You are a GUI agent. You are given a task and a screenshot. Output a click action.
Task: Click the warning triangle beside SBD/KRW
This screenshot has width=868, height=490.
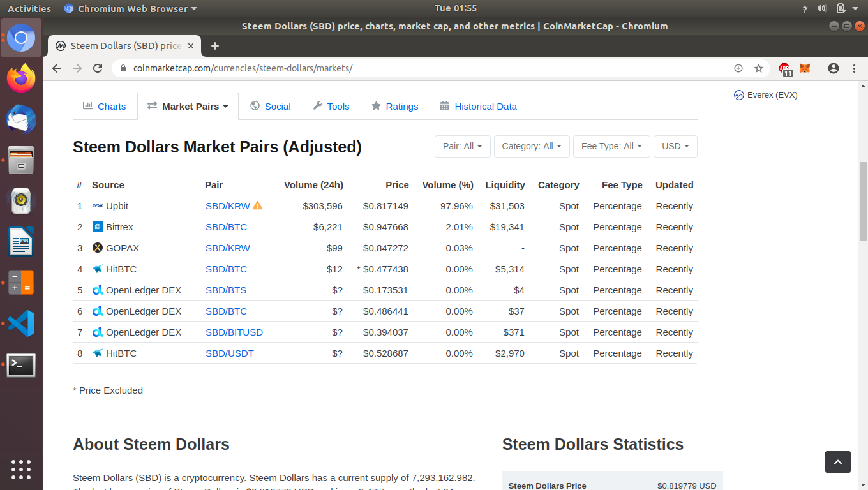[x=258, y=205]
